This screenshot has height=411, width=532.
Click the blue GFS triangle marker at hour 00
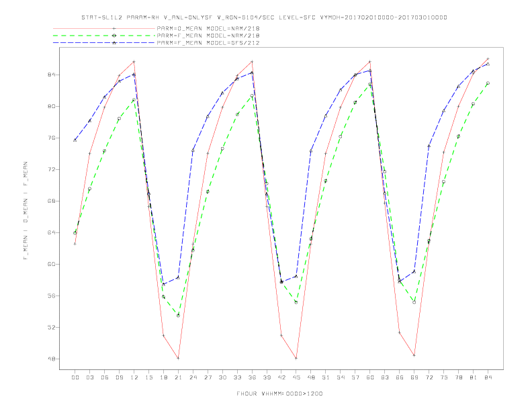coord(75,140)
